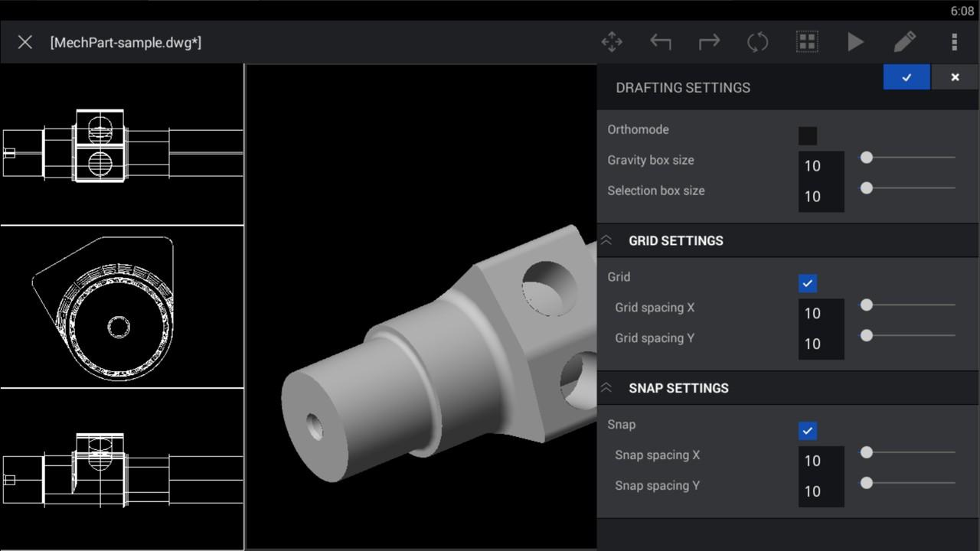Edit the Selection box size value

(x=822, y=197)
